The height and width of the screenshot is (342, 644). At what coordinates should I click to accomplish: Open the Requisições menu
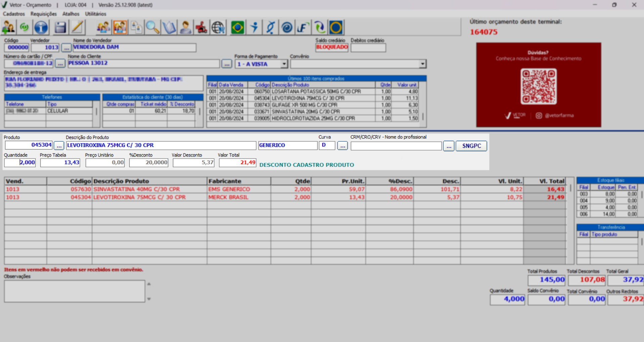(x=43, y=14)
